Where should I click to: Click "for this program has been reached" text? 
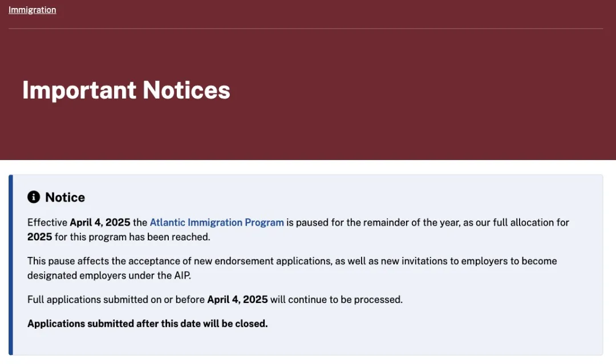click(132, 237)
